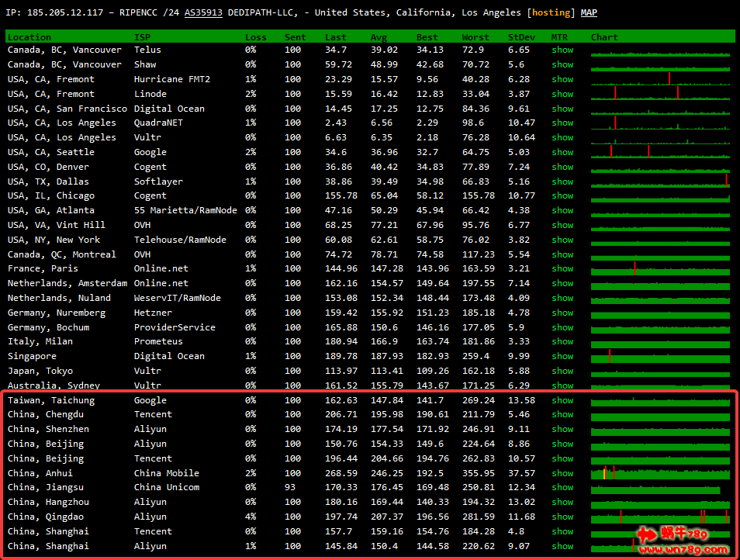The image size is (740, 560).
Task: Click the chart for Chicago Cogent row
Action: pos(660,196)
